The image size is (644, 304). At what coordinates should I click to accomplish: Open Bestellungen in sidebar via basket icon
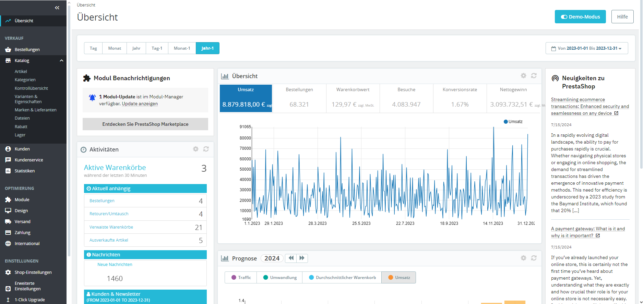8,50
